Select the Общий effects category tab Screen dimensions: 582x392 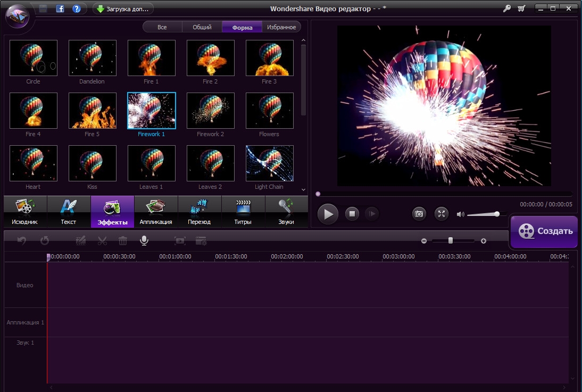click(x=202, y=27)
